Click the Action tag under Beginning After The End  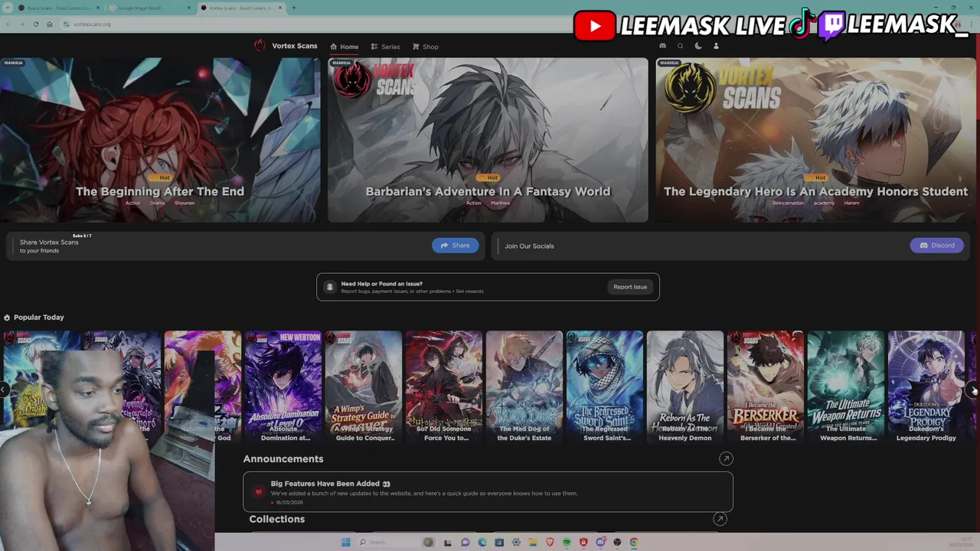132,203
